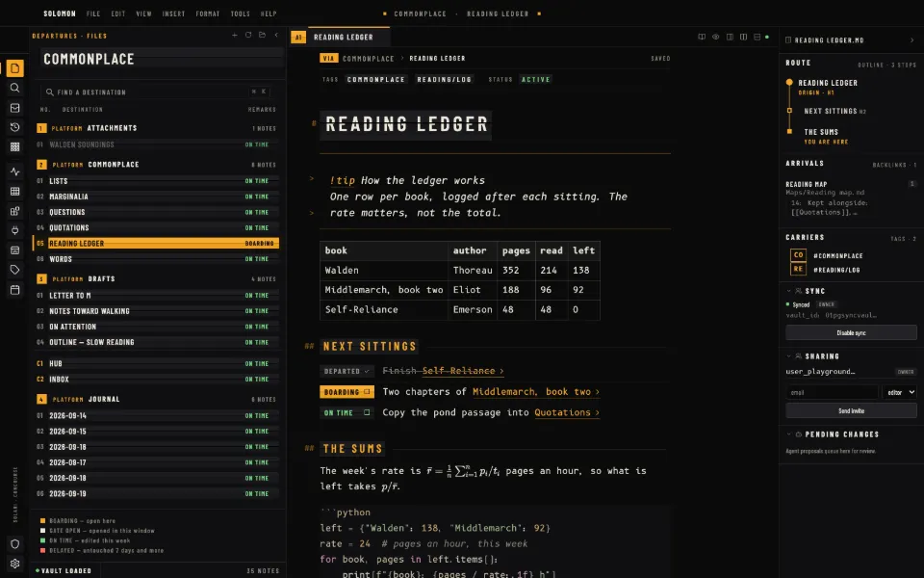Open the plug icon in left rail
Viewport: 924px width, 578px height.
point(14,230)
